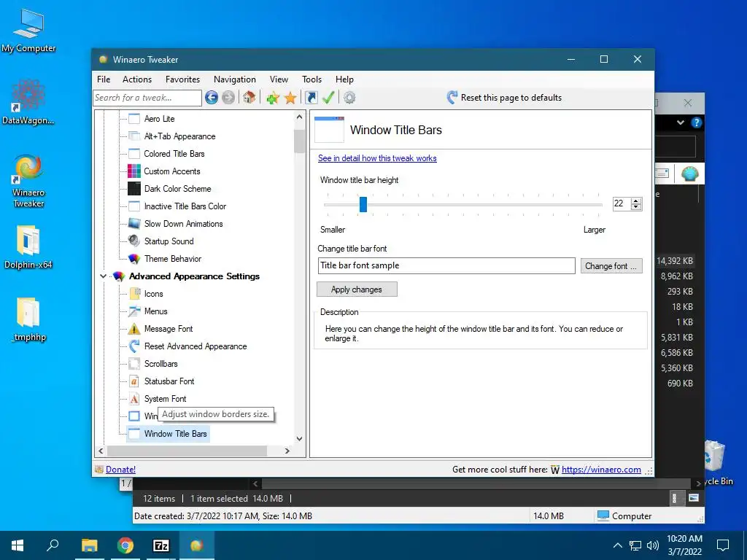Open the Navigation menu
The height and width of the screenshot is (560, 747).
pos(234,79)
